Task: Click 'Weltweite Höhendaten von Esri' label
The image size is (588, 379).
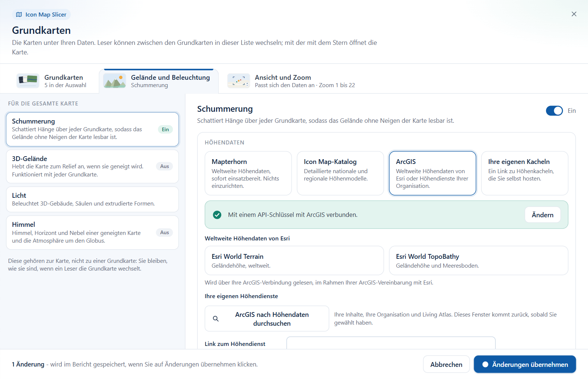Action: point(247,239)
